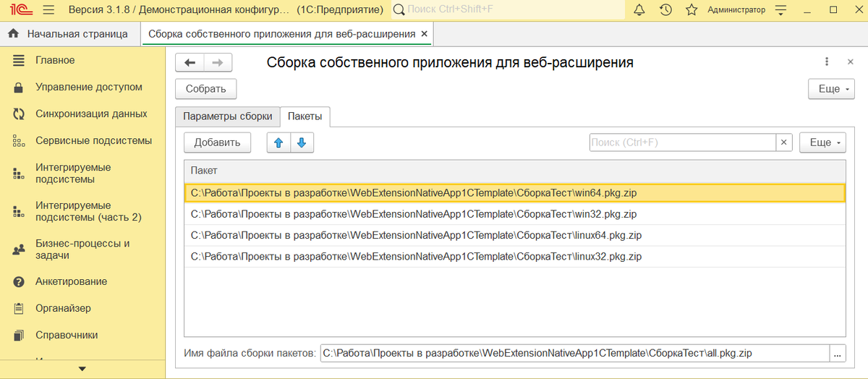Click the Главное section icon
This screenshot has width=868, height=379.
[x=19, y=60]
